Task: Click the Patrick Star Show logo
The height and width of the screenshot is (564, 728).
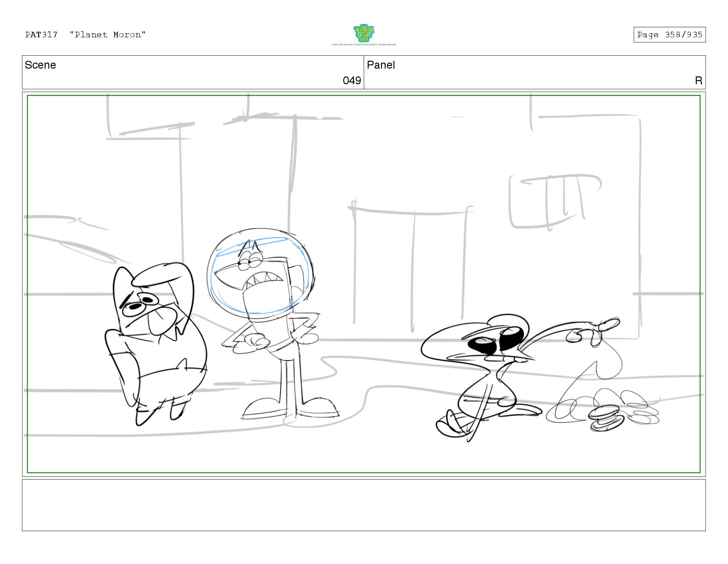Action: (x=364, y=33)
